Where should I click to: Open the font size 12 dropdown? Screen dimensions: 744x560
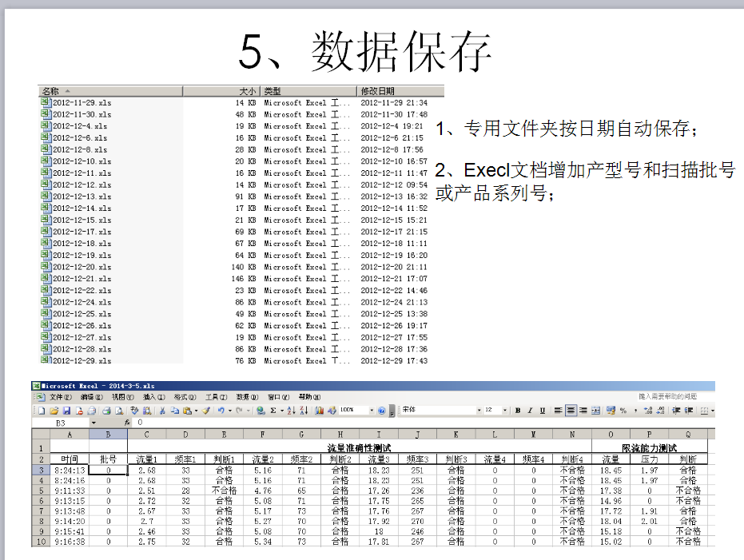(504, 411)
